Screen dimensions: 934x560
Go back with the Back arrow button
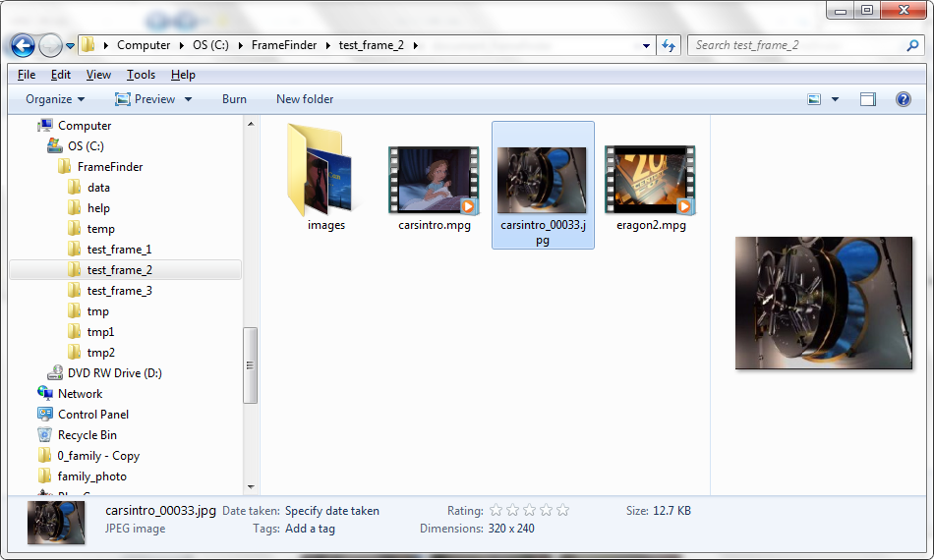(23, 45)
